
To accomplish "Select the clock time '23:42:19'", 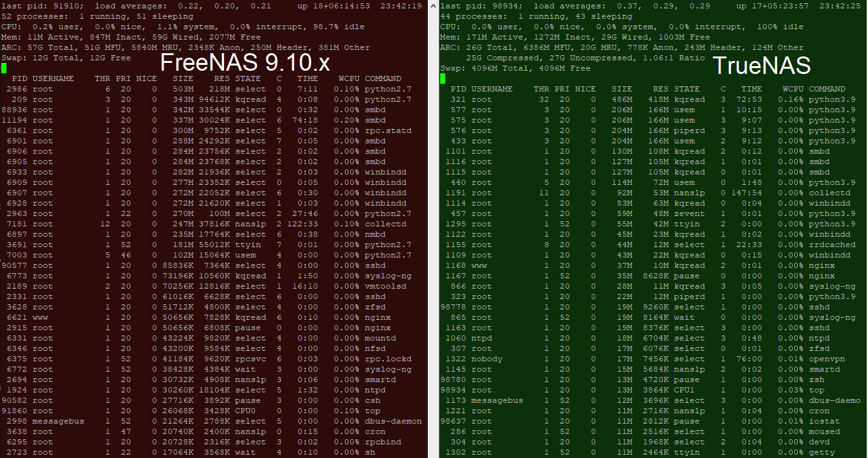I will coord(401,6).
